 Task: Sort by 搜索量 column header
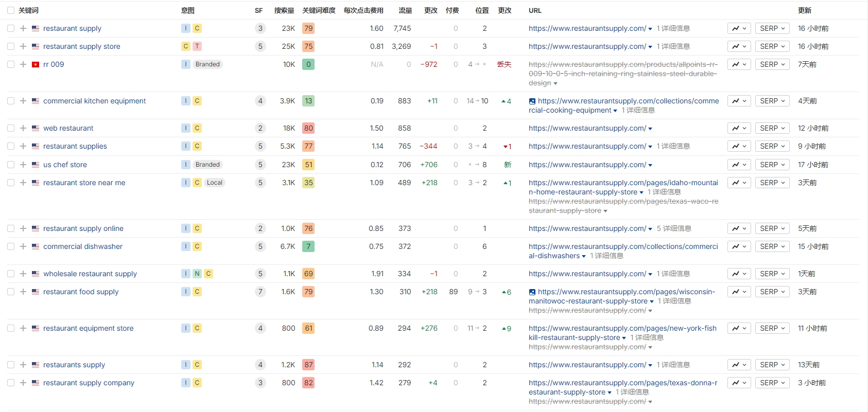point(284,10)
